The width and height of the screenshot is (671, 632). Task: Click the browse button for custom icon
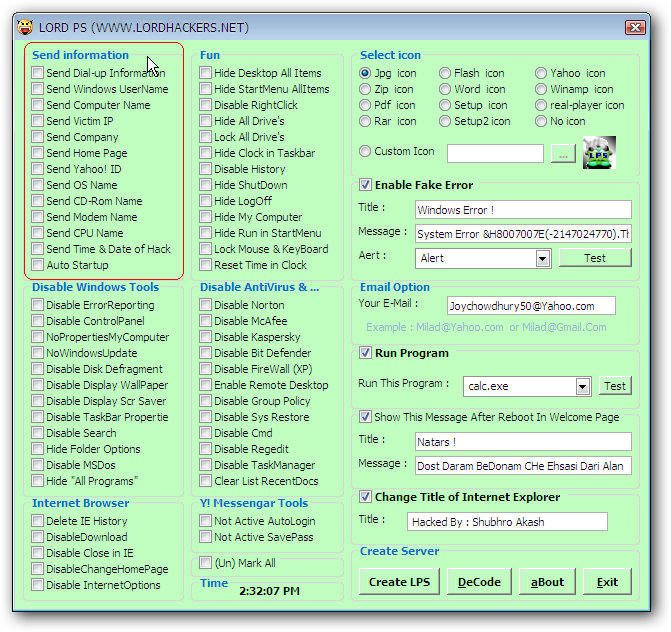(x=563, y=154)
